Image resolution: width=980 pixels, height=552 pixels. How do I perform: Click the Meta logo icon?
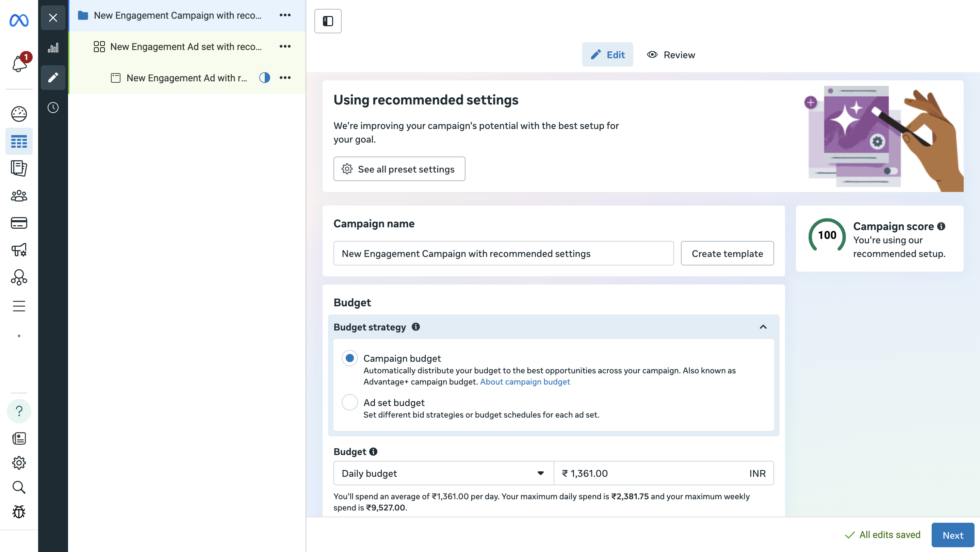click(19, 20)
